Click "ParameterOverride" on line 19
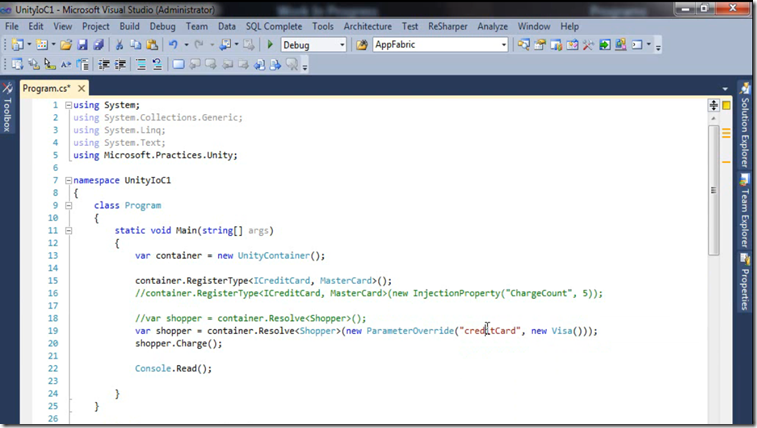The height and width of the screenshot is (428, 757). click(410, 331)
